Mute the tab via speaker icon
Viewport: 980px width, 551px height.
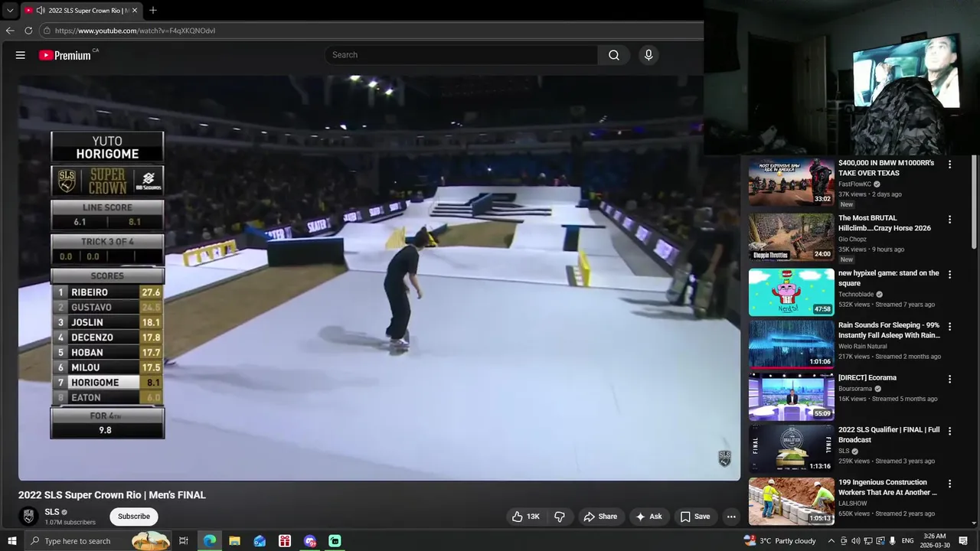[x=41, y=11]
